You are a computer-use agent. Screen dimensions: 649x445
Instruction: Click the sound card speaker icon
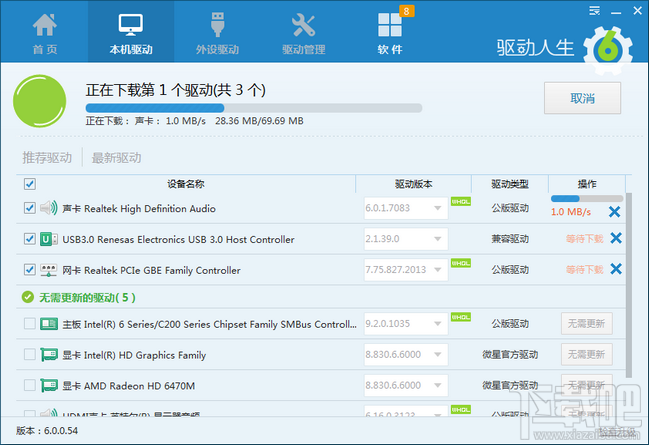tap(49, 208)
